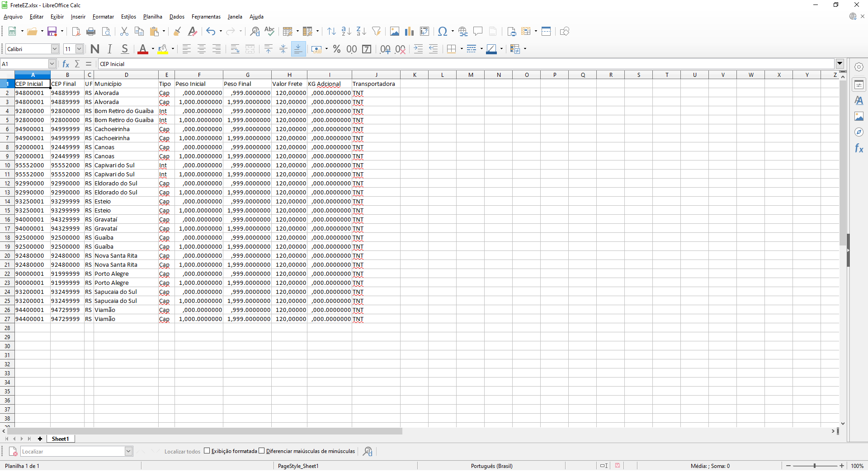
Task: Select the Sheet1 tab
Action: coord(61,439)
